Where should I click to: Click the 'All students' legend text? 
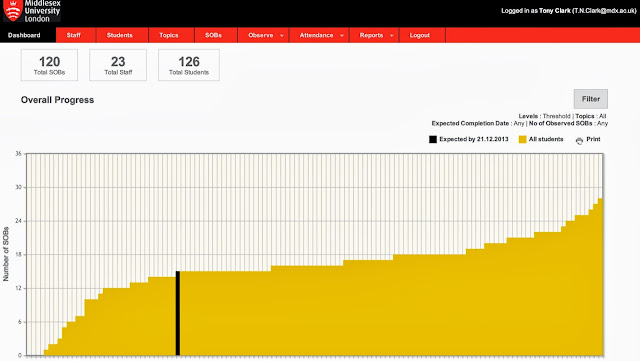point(546,139)
